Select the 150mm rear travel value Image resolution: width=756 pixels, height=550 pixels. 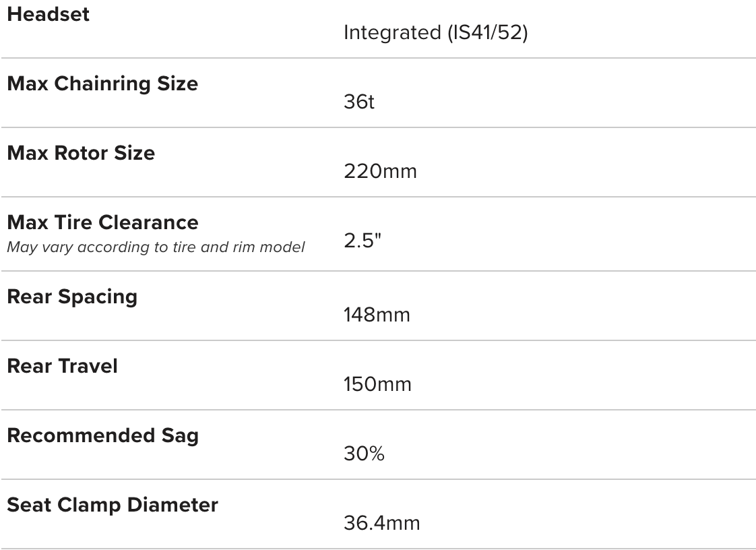tap(377, 384)
